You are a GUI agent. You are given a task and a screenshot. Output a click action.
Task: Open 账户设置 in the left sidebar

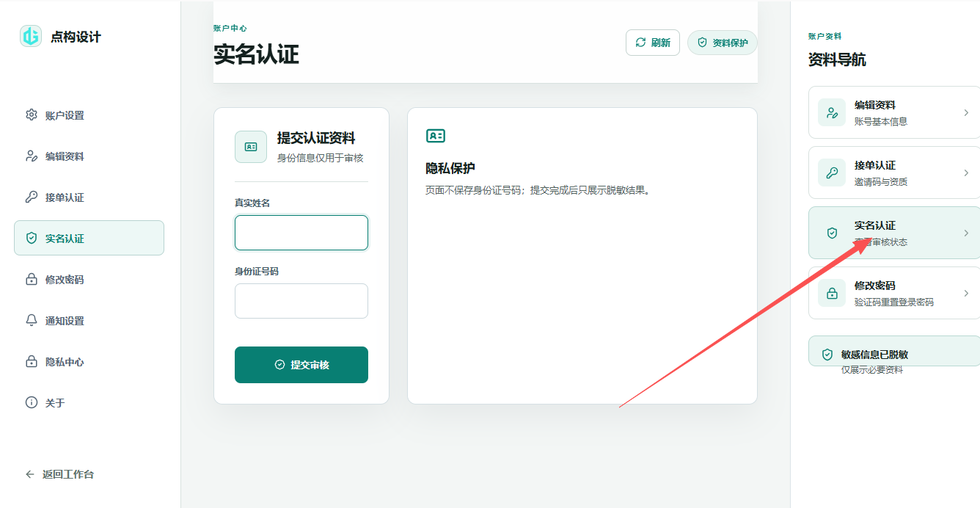[89, 115]
